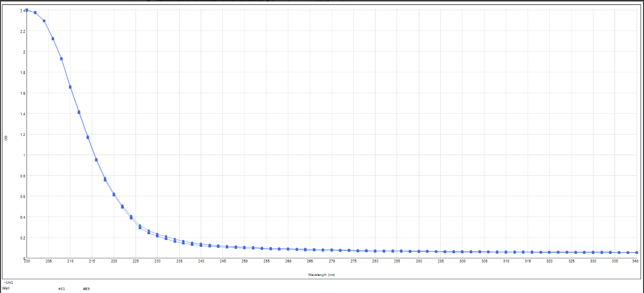Viewport: 644px width, 293px height.
Task: Click the first data point at 200 nm
Action: [27, 10]
